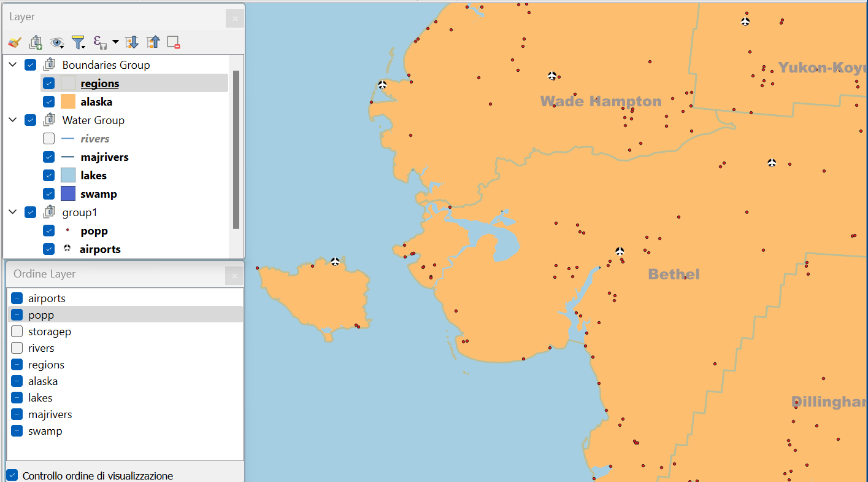The image size is (868, 482).
Task: Click the Remove Layer/Group icon
Action: pyautogui.click(x=174, y=42)
